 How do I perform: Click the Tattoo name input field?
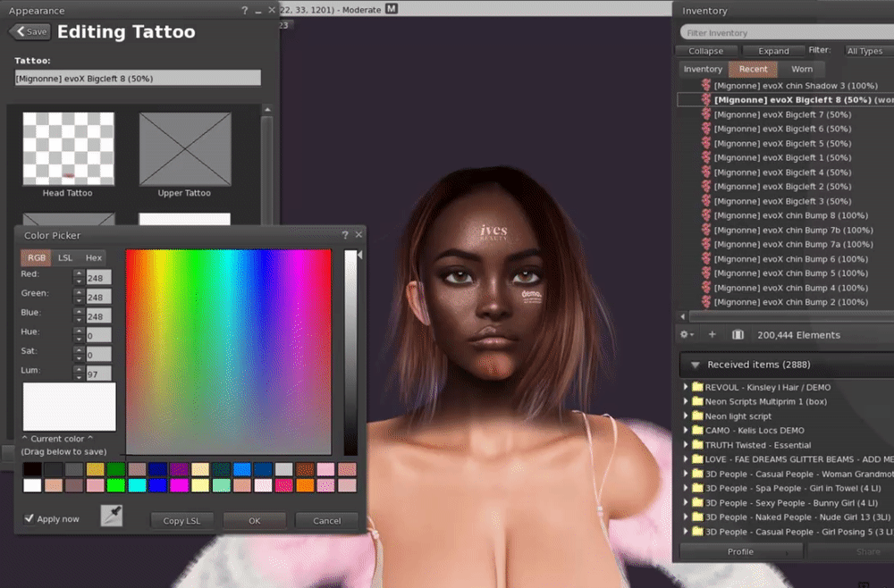click(138, 78)
